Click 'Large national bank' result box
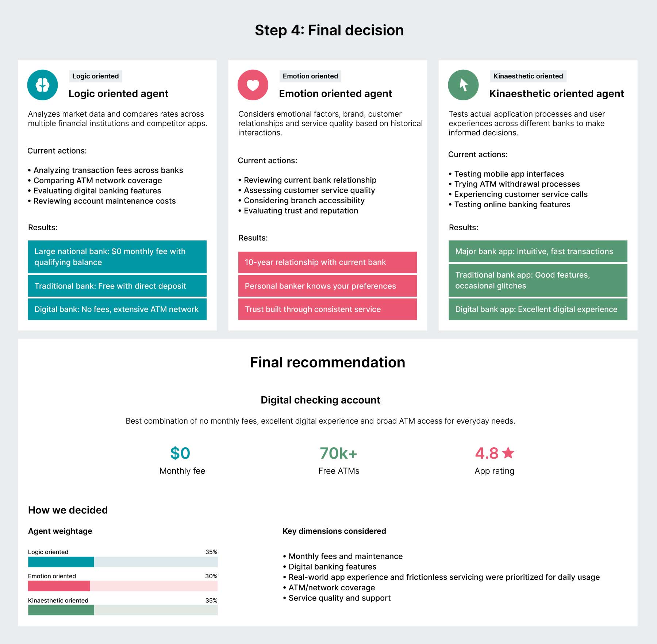 tap(117, 257)
